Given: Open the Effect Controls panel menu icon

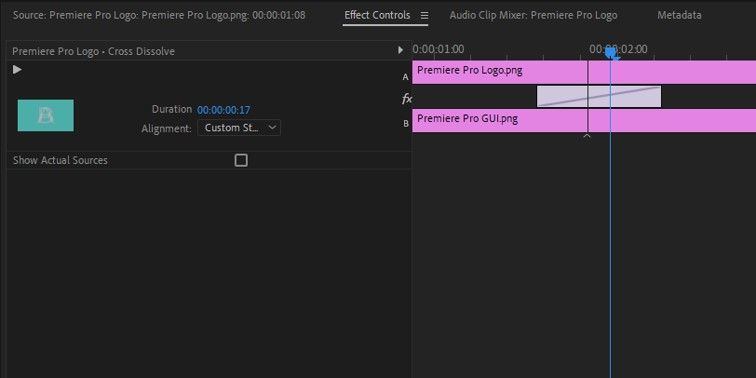Looking at the screenshot, I should pos(424,15).
